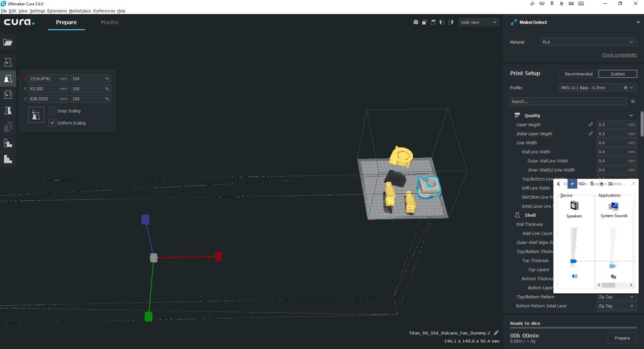Open the File menu

pos(4,11)
